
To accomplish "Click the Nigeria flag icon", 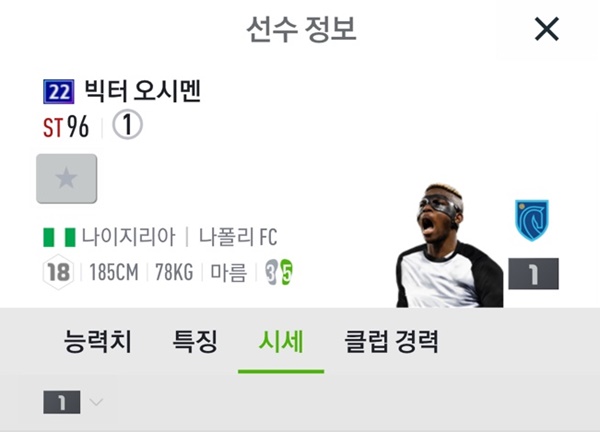I will click(59, 237).
